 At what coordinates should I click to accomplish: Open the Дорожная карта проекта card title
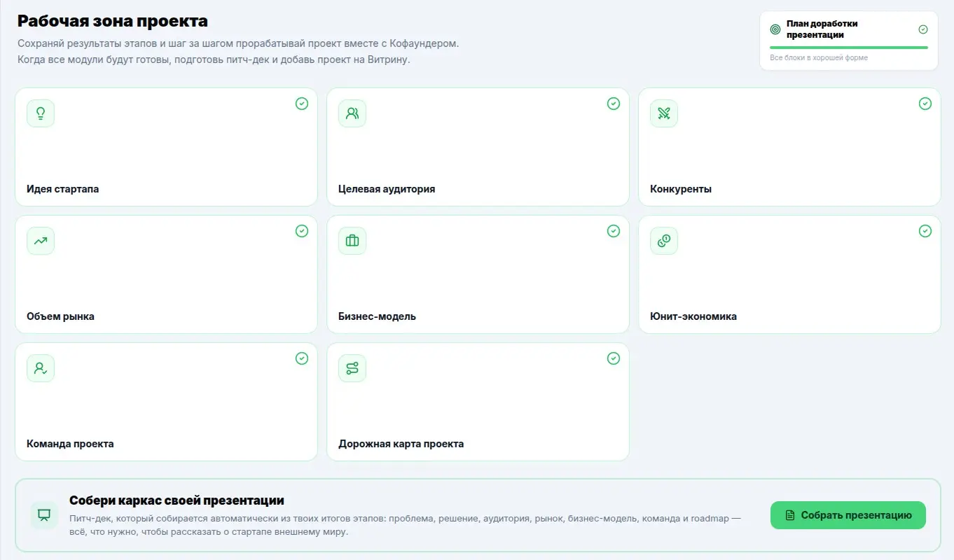coord(401,444)
